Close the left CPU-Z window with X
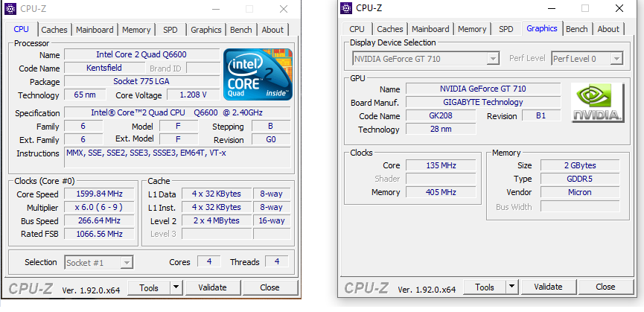 pyautogui.click(x=284, y=9)
